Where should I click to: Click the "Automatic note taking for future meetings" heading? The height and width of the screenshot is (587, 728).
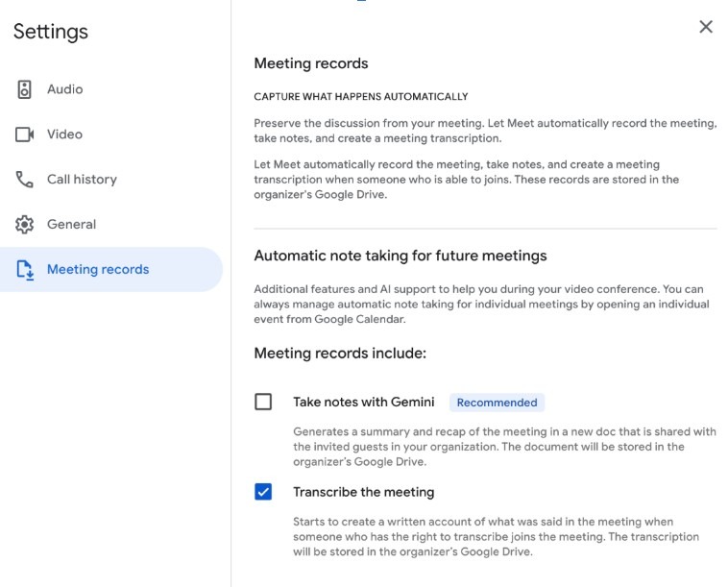coord(400,256)
